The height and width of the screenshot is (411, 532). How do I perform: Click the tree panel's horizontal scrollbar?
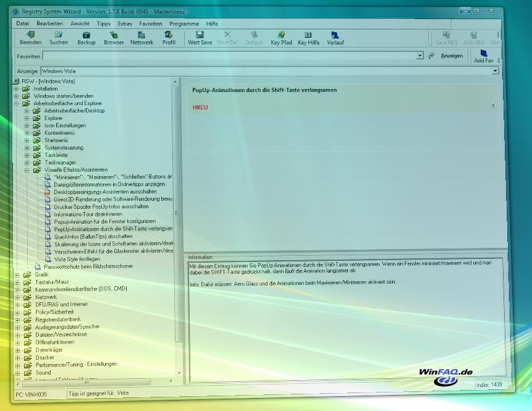click(93, 383)
